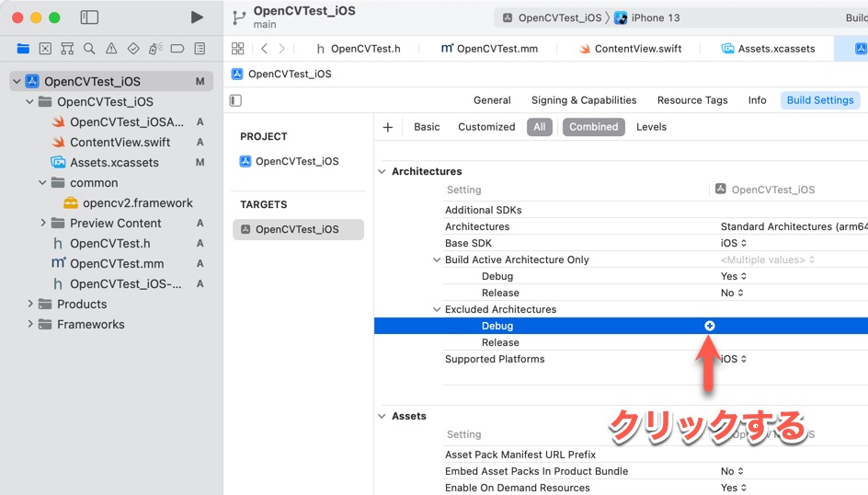Viewport: 868px width, 495px height.
Task: Change Build Active Architecture Debug Yes value
Action: [734, 276]
